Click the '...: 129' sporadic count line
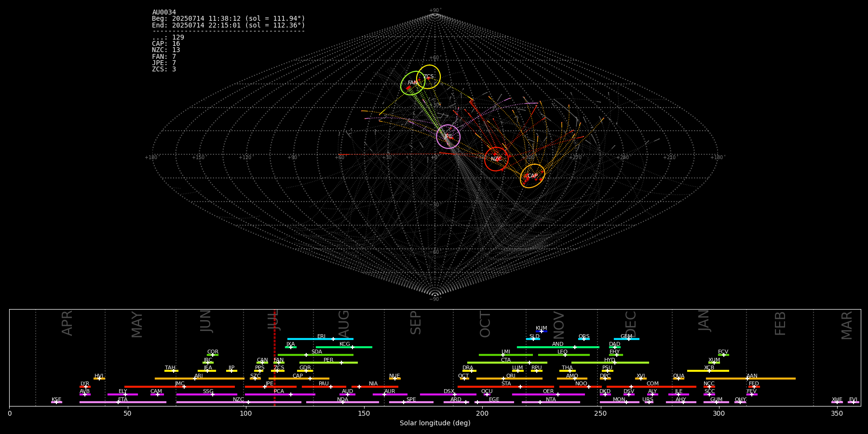Image resolution: width=868 pixels, height=434 pixels. pos(168,38)
